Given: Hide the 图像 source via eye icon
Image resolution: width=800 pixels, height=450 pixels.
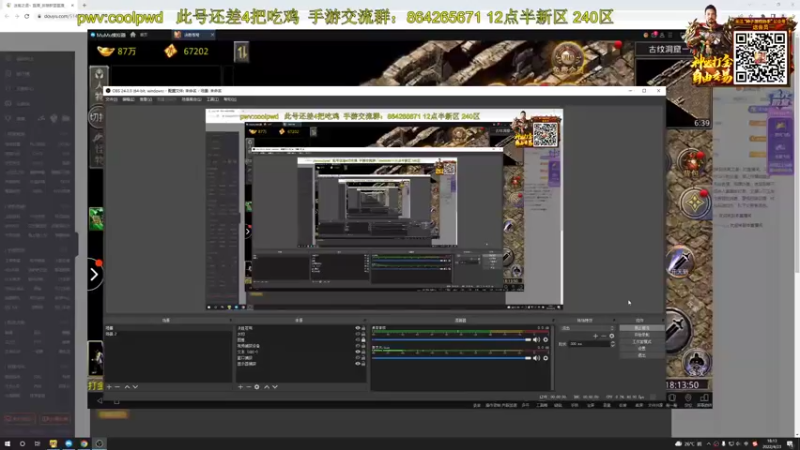Looking at the screenshot, I should (358, 340).
